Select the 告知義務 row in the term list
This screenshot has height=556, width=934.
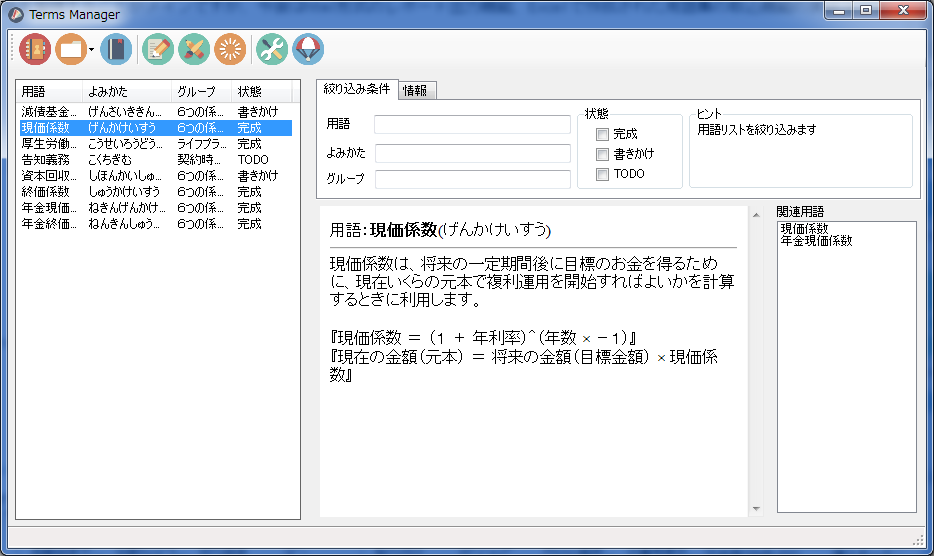pos(45,160)
